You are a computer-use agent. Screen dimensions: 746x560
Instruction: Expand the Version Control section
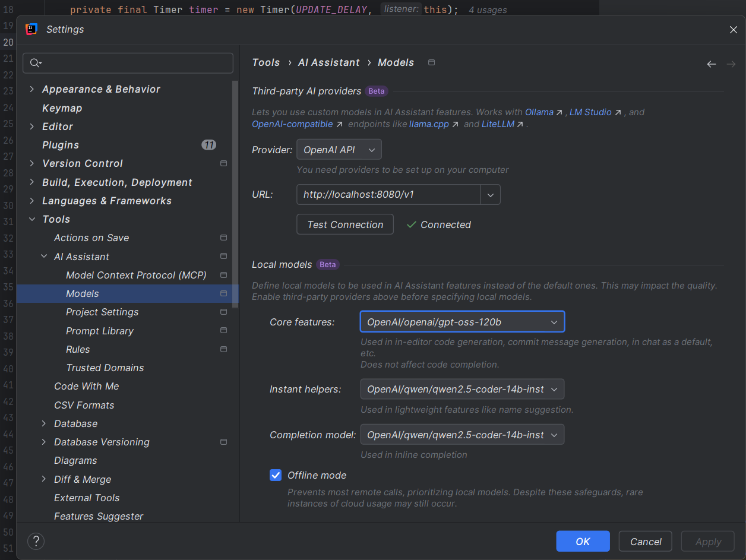[x=32, y=163]
